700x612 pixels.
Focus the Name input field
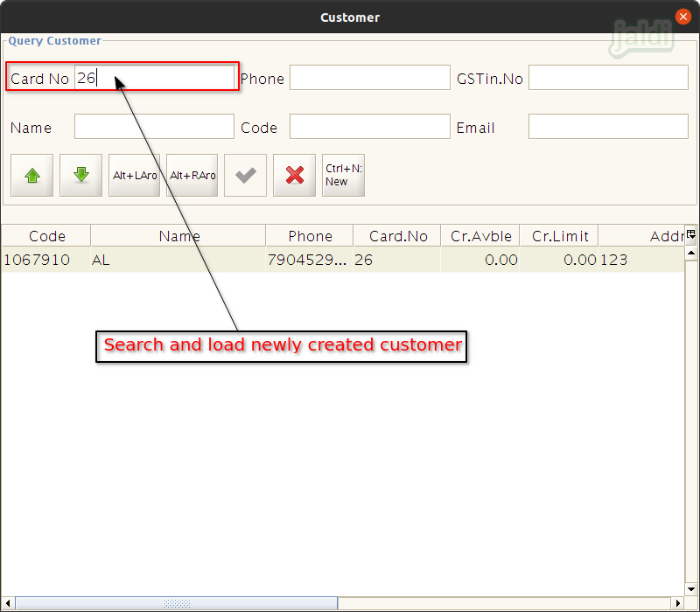point(154,126)
